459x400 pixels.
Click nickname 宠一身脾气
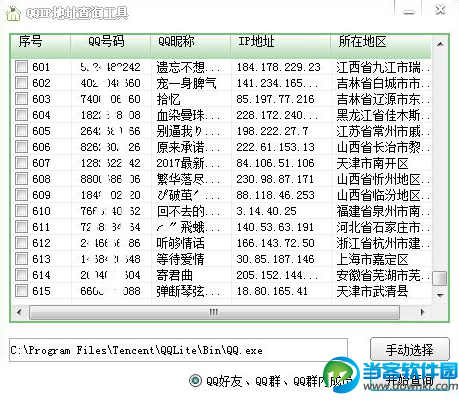(186, 83)
